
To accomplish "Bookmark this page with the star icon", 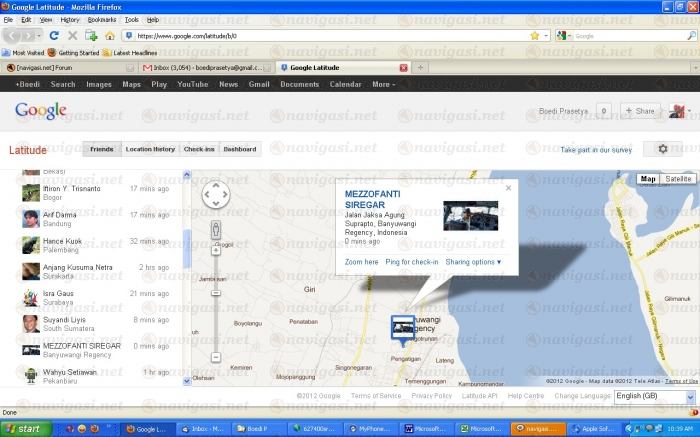I will point(535,35).
